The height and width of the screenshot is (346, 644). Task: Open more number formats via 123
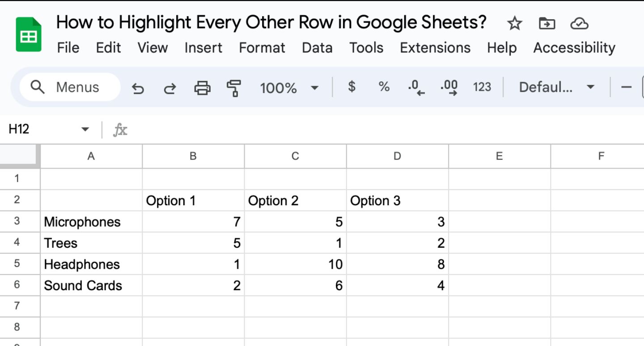pos(482,88)
